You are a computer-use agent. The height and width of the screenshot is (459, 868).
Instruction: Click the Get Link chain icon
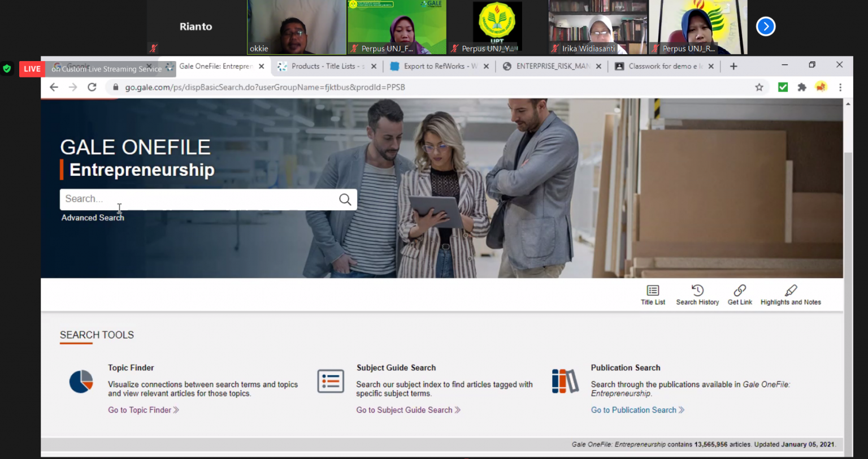pos(740,291)
